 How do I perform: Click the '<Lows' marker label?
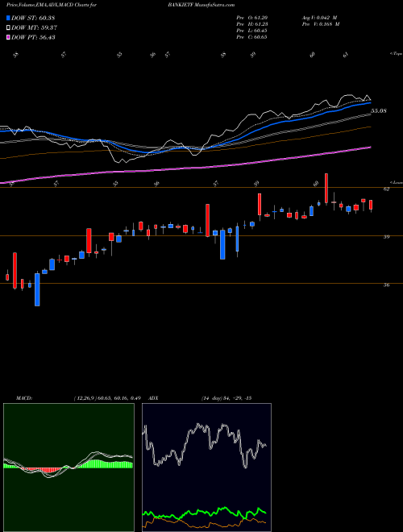397,182
